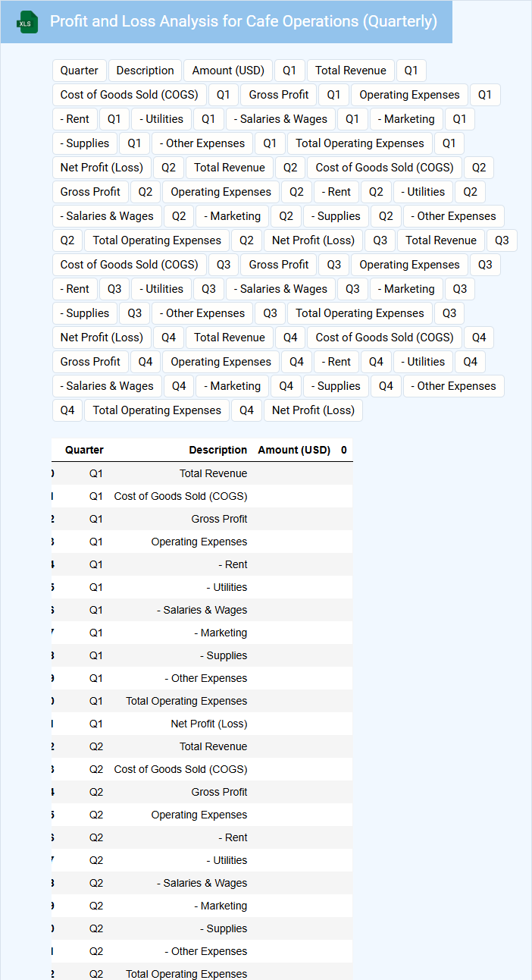Select the Q1 "- Supplies" table cell
532x980 pixels.
(x=224, y=655)
